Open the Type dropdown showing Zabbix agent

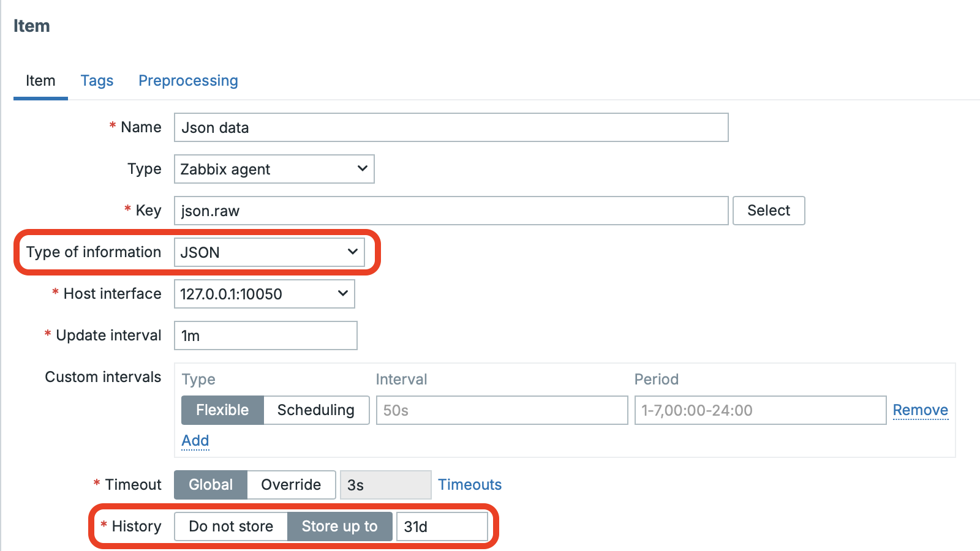(274, 169)
